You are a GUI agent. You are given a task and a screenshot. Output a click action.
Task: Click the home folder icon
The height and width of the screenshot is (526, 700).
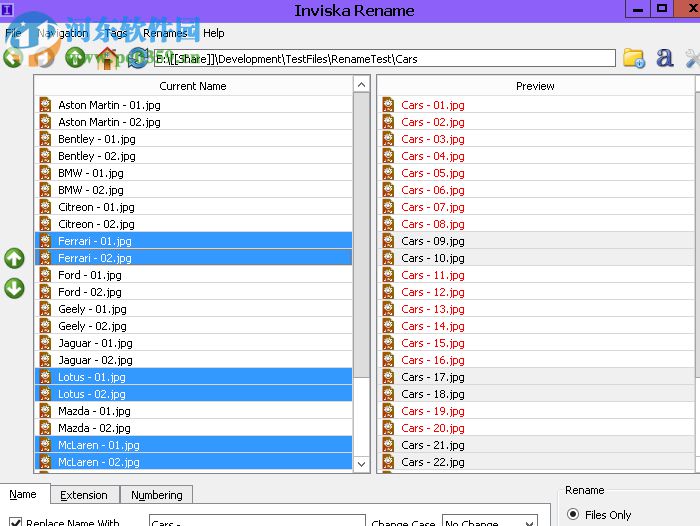(x=107, y=58)
